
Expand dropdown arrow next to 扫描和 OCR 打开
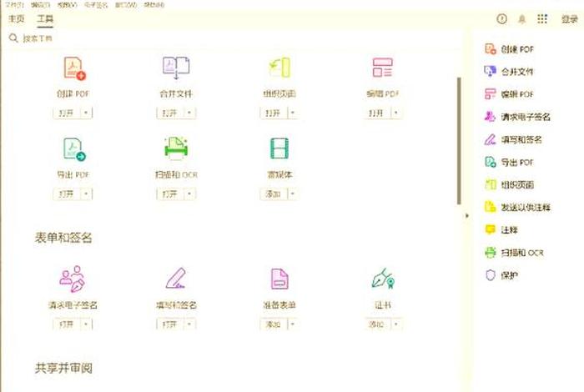tap(189, 194)
